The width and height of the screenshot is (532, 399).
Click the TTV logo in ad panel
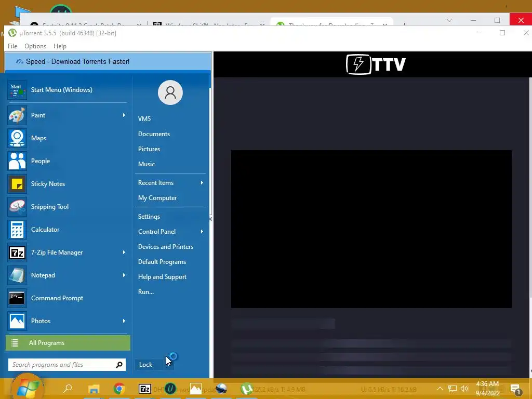[x=376, y=64]
